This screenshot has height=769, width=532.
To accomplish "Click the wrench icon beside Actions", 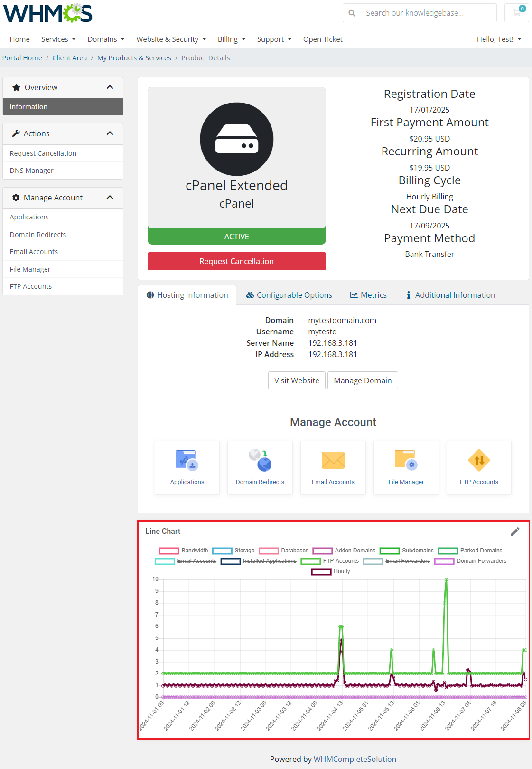I will [x=16, y=133].
